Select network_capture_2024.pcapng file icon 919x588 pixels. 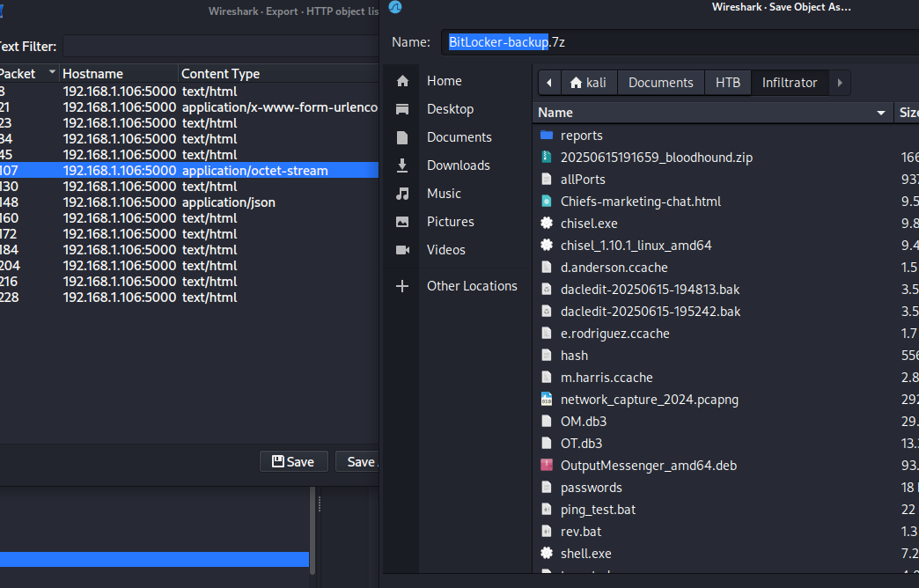[x=547, y=400]
